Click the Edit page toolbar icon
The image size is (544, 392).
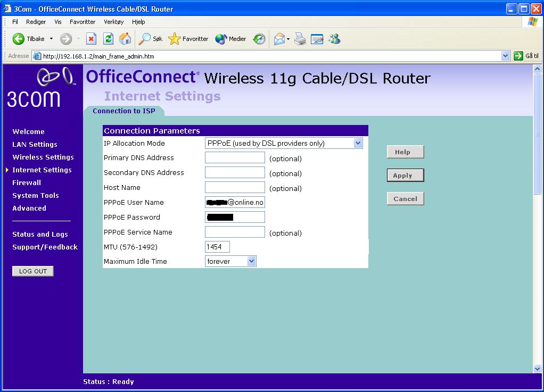(317, 39)
